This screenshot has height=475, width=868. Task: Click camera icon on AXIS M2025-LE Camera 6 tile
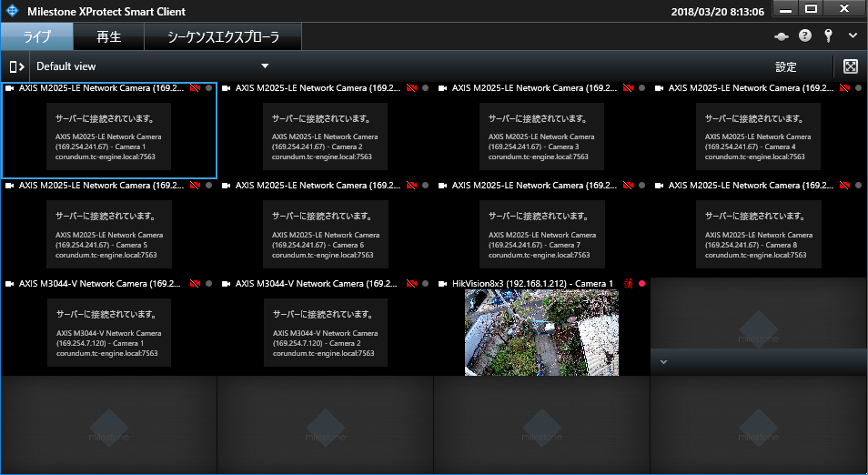(226, 186)
